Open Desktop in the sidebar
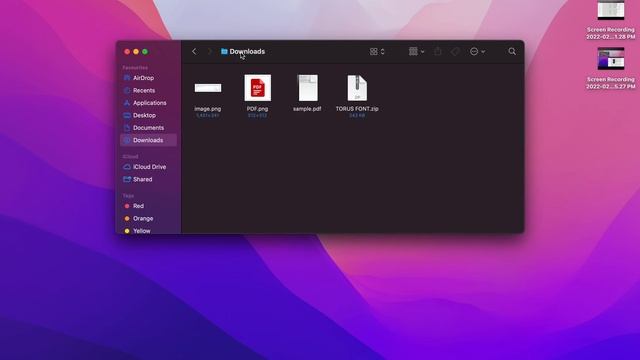Screen dimensions: 640x360 (x=148, y=115)
